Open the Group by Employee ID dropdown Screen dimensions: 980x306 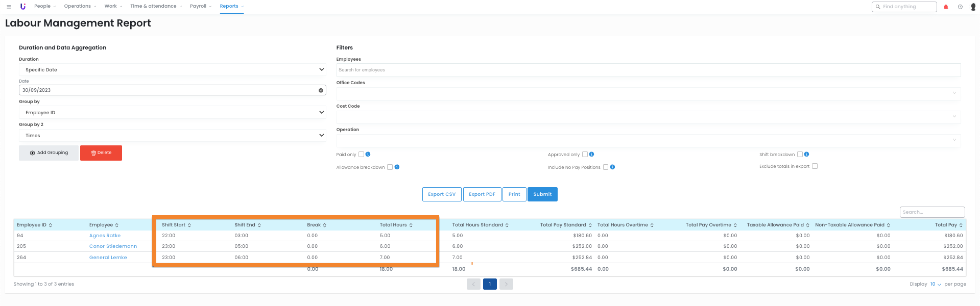[172, 113]
